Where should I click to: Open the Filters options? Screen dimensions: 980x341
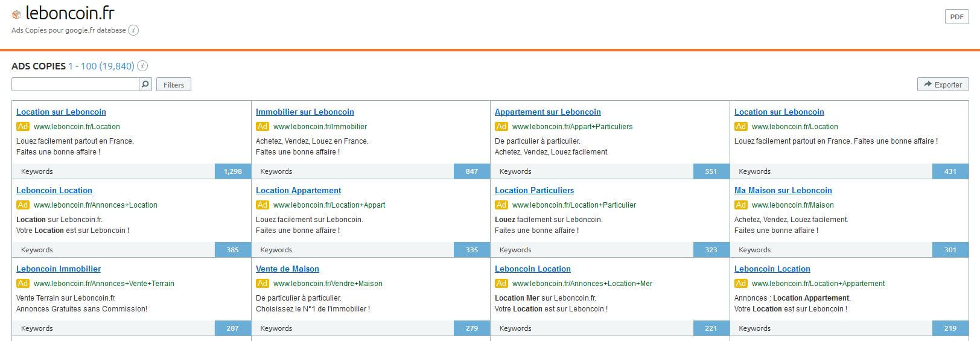pos(174,84)
